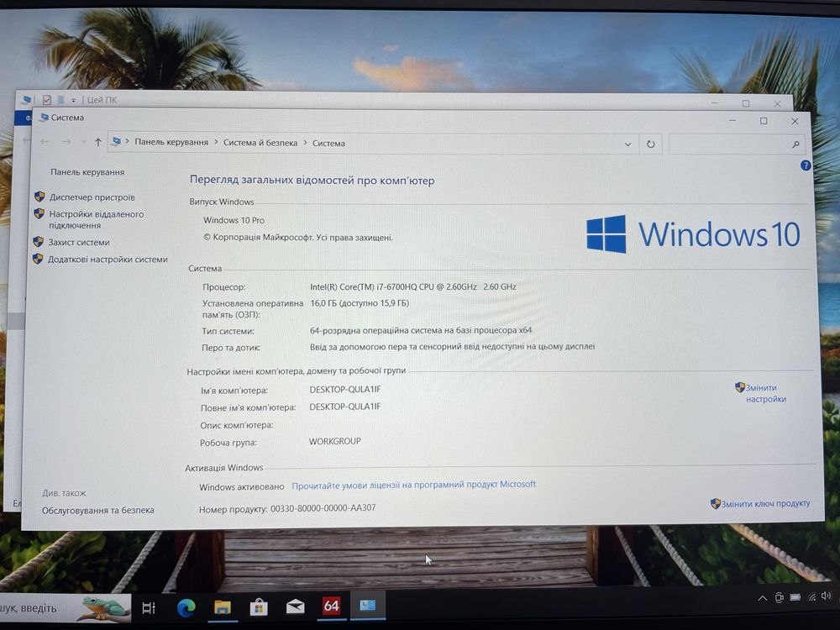Open File Explorer from taskbar
Viewport: 840px width, 630px height.
pos(223,607)
